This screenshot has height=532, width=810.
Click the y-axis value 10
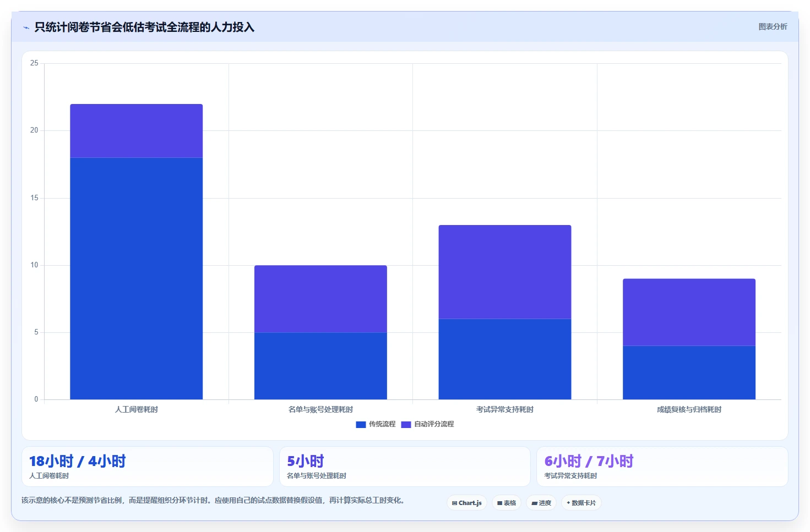pos(34,265)
